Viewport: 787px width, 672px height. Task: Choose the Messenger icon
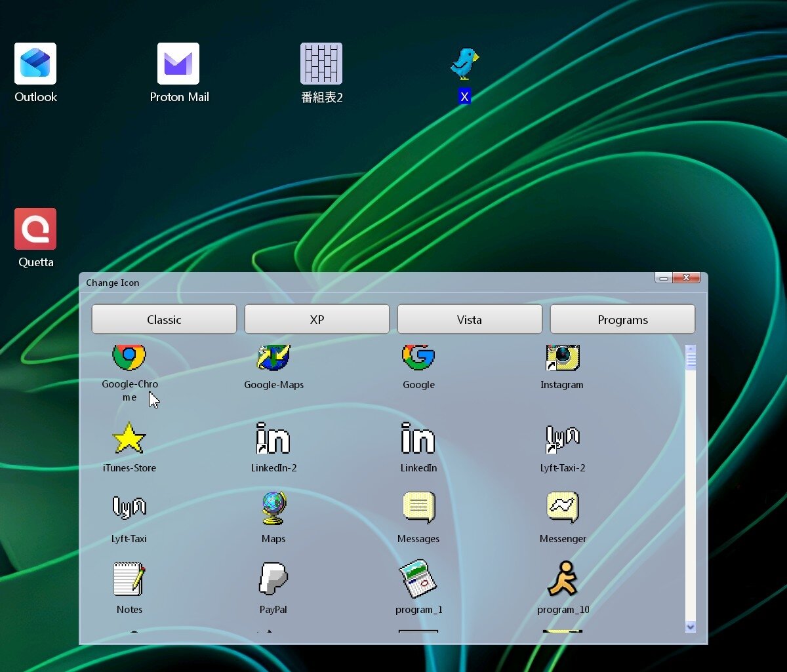tap(563, 508)
